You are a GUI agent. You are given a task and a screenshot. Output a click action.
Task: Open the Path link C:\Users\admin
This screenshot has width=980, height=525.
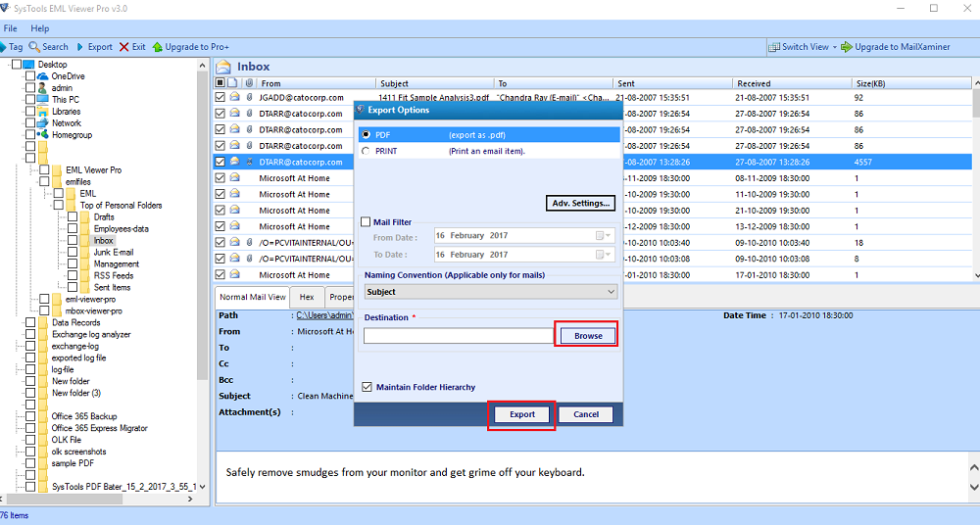tap(324, 315)
